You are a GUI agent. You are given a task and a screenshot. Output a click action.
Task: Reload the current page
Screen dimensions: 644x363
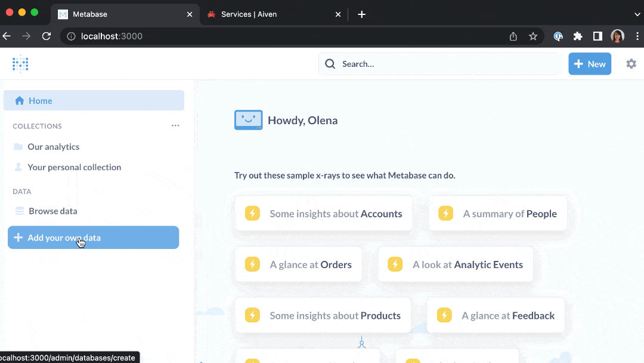[47, 36]
